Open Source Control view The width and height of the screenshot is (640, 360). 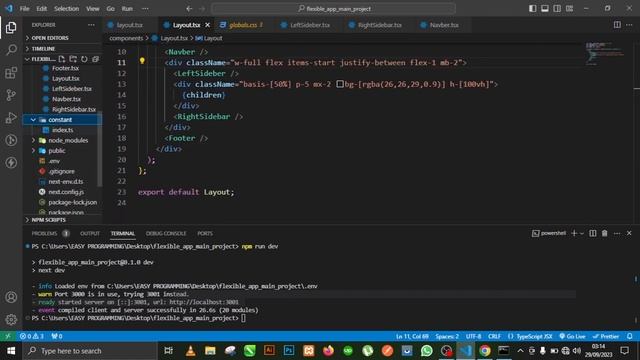(x=11, y=95)
